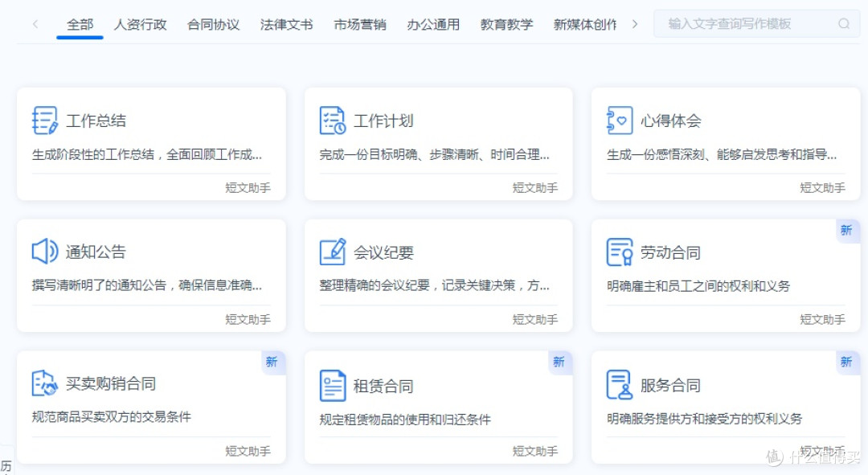Viewport: 868px width, 475px height.
Task: Click 通知公告 description starting 撰写清晰明了
Action: click(147, 285)
